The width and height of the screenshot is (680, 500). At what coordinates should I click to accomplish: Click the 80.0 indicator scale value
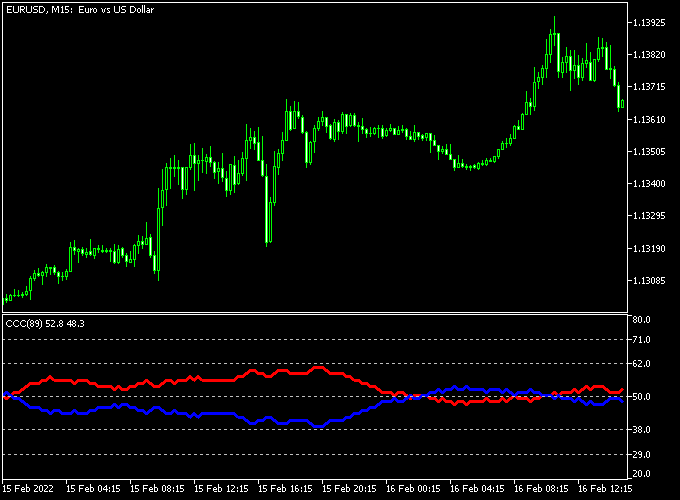[641, 320]
